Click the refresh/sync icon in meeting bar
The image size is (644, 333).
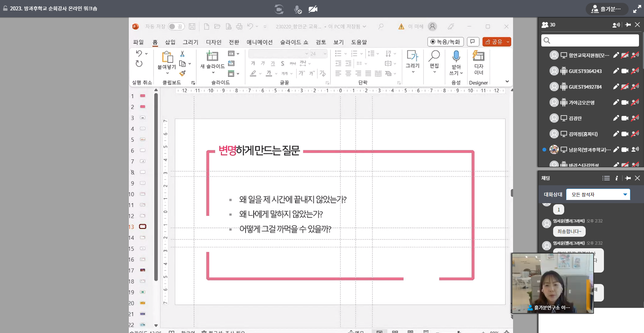pyautogui.click(x=279, y=9)
